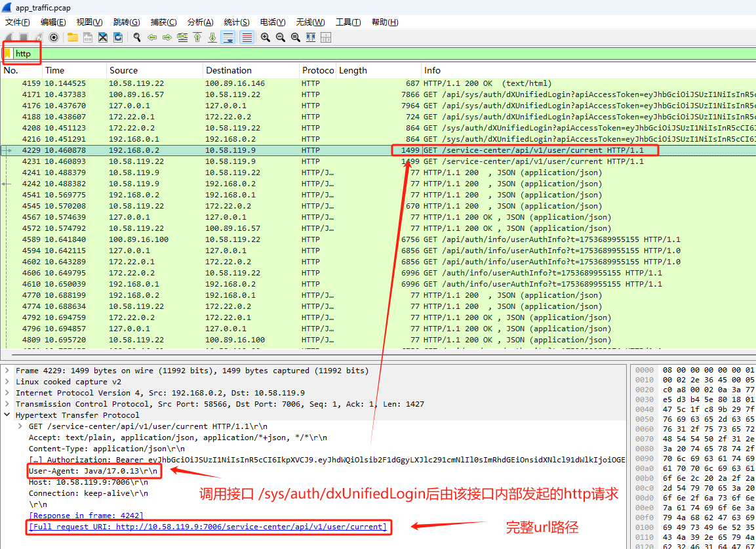Viewport: 756px width, 549px height.
Task: Open the 分析(A) menu
Action: 200,22
